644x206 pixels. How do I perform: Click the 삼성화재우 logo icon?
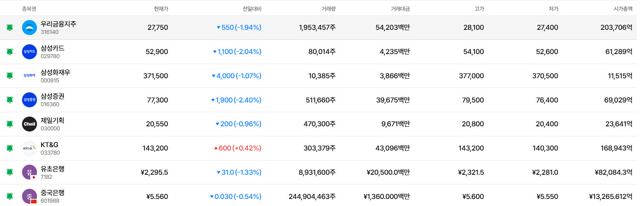tap(29, 76)
